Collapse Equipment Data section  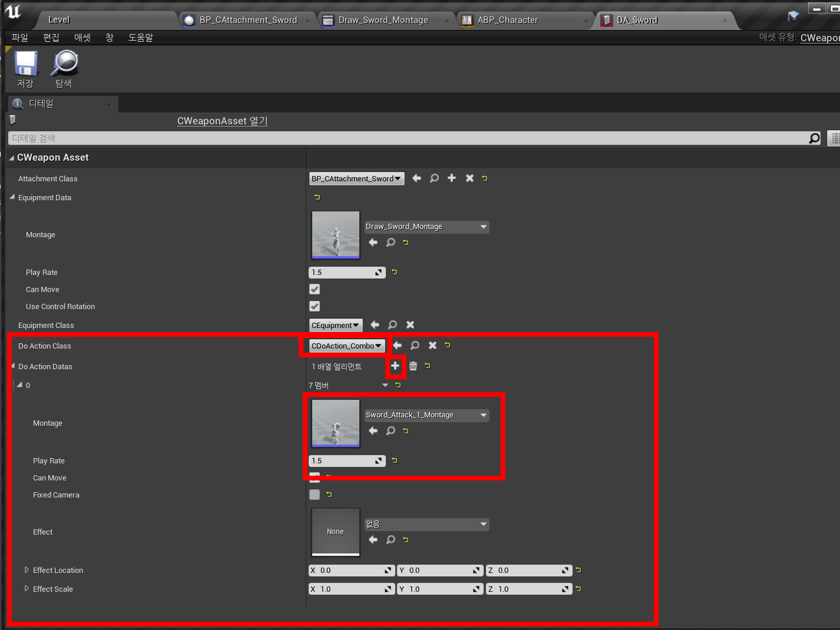pyautogui.click(x=12, y=197)
